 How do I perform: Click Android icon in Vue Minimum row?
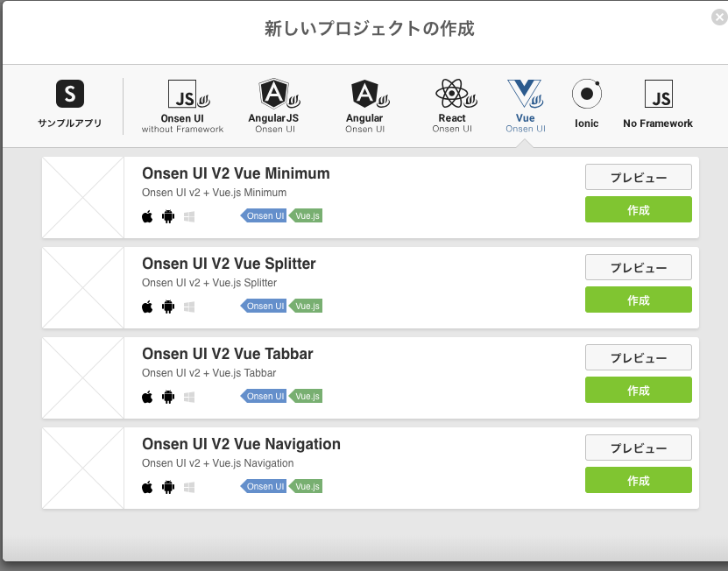coord(168,216)
